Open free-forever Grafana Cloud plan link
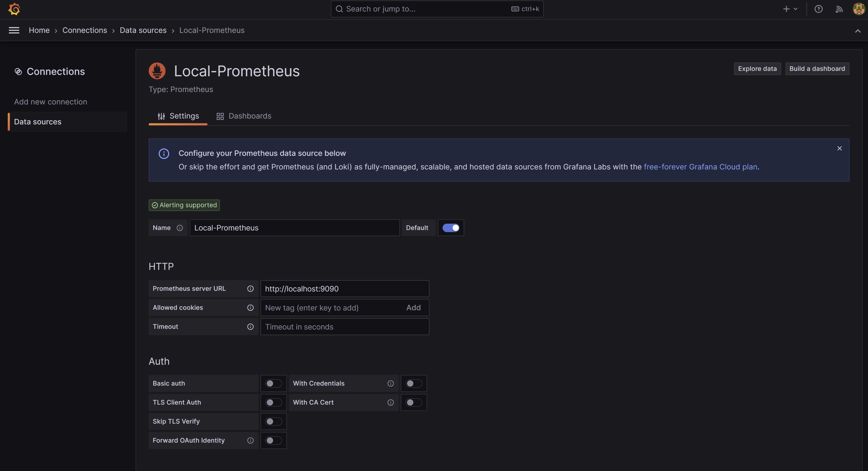This screenshot has width=868, height=471. (701, 167)
